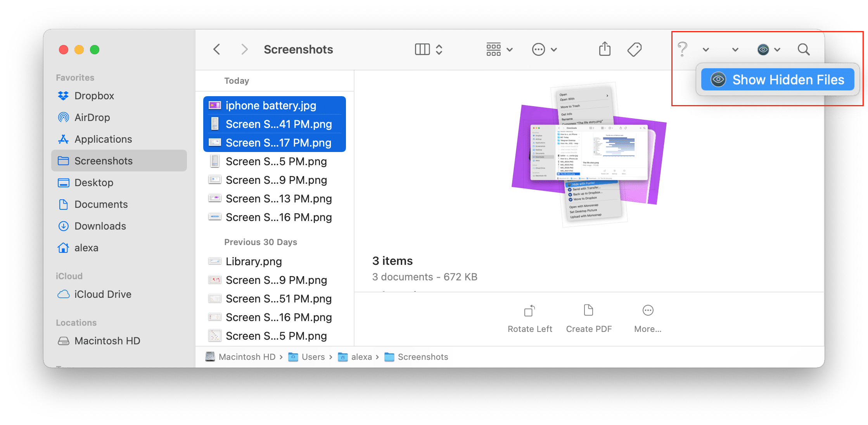Click the Funter question mark help icon
868x425 pixels.
click(683, 49)
